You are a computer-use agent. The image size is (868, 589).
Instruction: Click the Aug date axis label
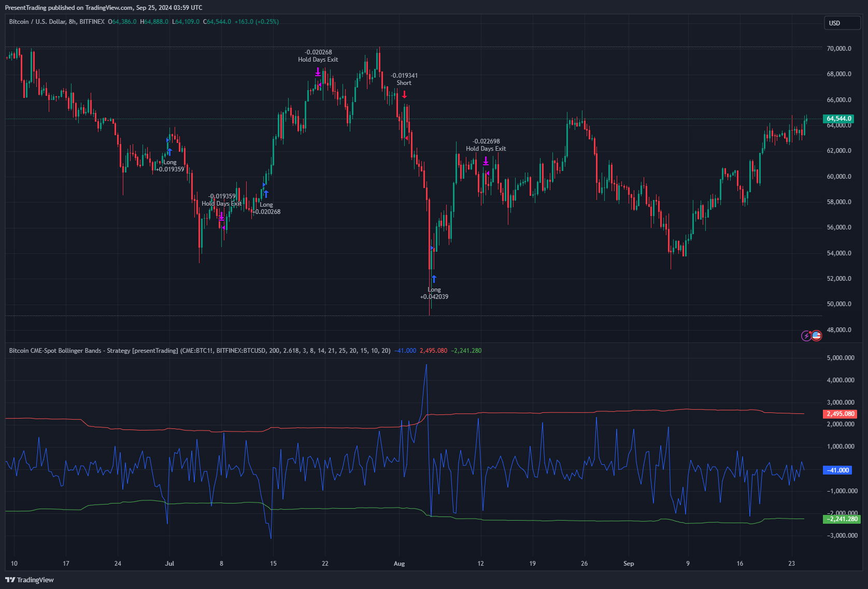399,564
